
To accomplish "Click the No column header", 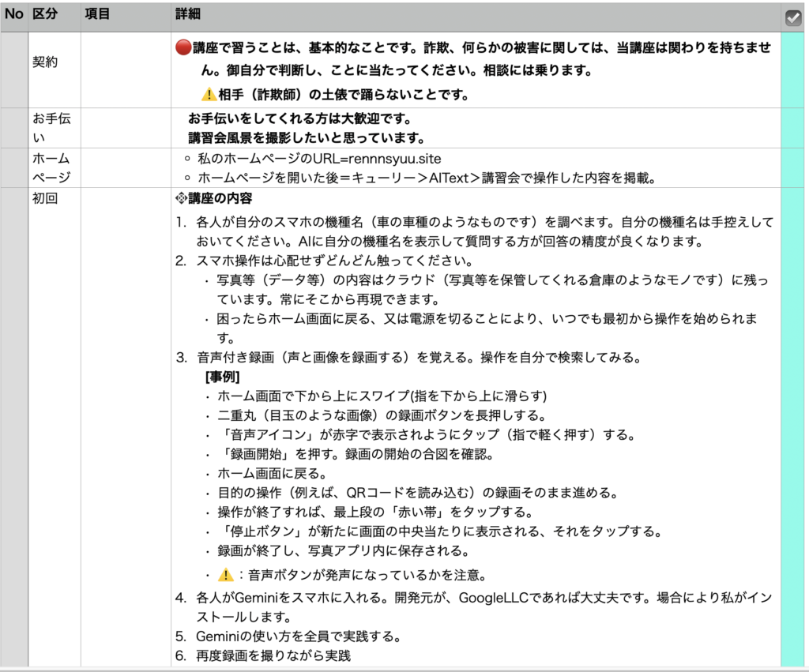I will coord(14,15).
